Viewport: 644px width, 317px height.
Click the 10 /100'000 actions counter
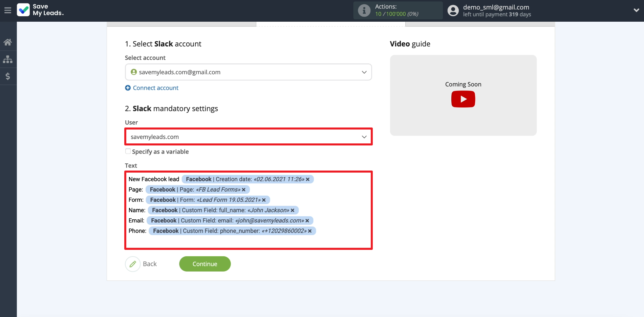[396, 14]
